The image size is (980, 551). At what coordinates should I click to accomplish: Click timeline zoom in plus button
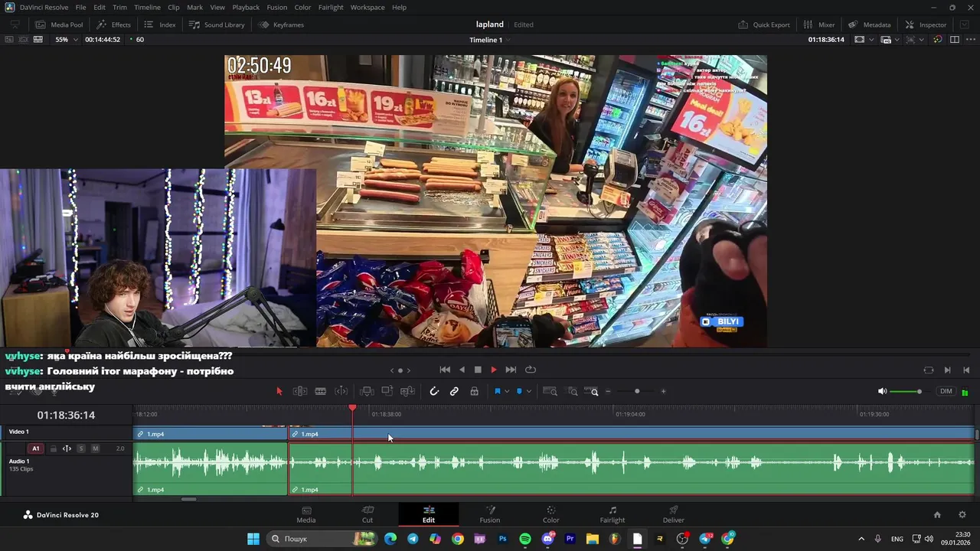coord(663,392)
